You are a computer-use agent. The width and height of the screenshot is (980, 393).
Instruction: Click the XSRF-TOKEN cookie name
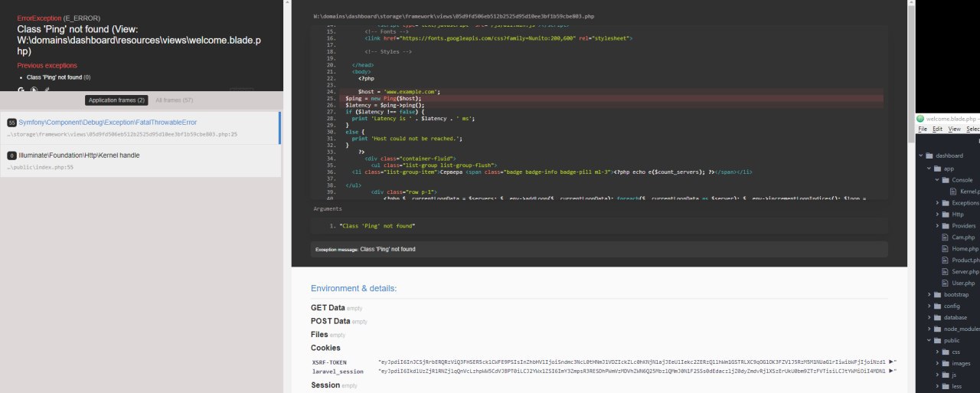(329, 362)
